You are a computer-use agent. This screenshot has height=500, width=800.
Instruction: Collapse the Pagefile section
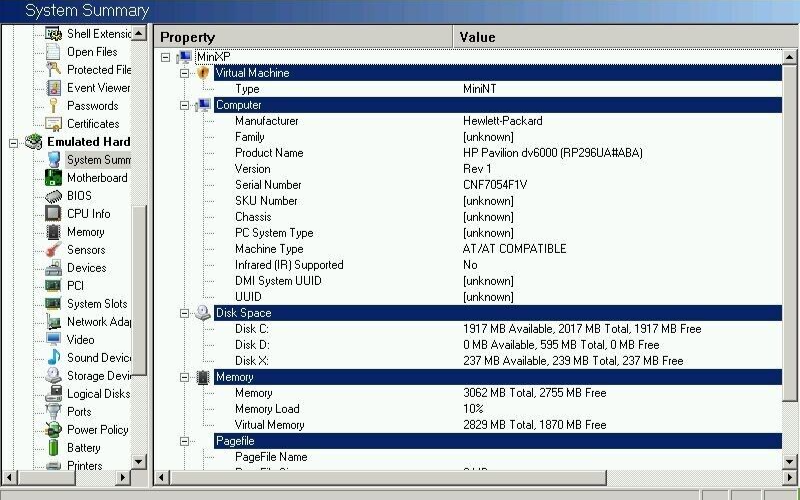tap(184, 441)
